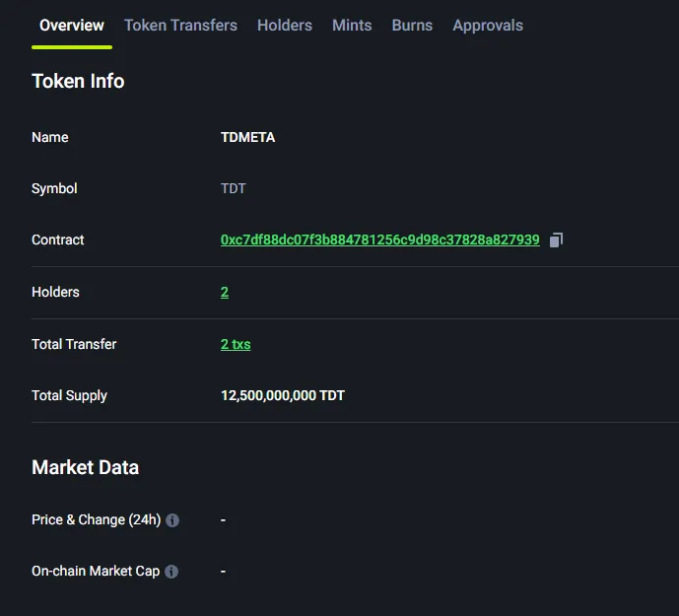View the Burns tab
Viewport: 679px width, 616px height.
point(412,26)
